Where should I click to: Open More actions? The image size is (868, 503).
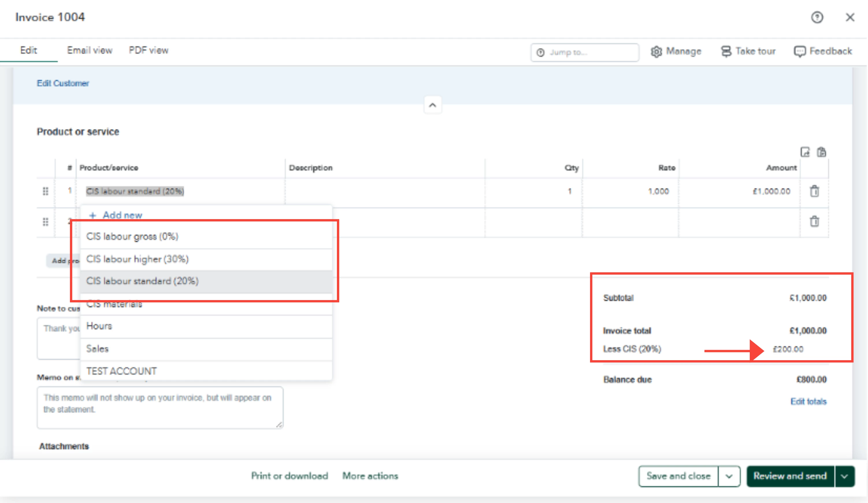[x=370, y=476]
